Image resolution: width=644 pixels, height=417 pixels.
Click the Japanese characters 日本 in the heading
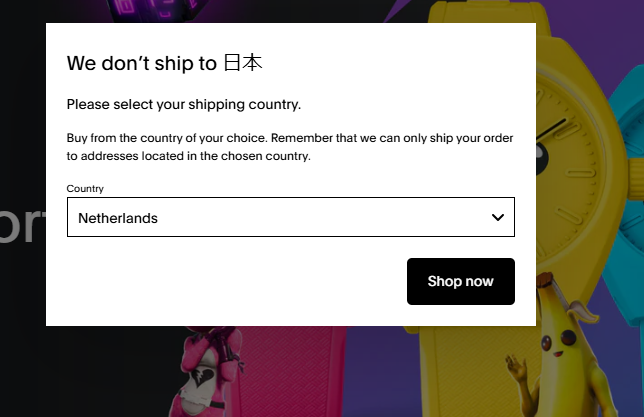[x=242, y=64]
